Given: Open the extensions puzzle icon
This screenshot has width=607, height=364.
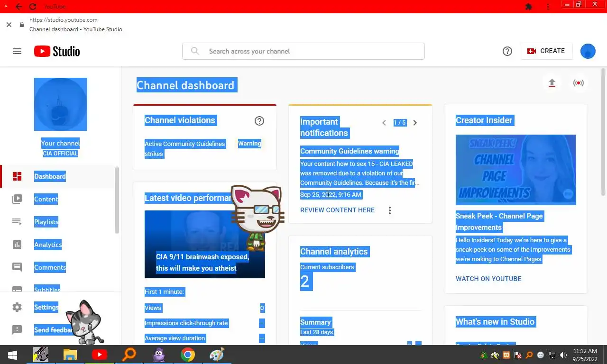Looking at the screenshot, I should pyautogui.click(x=529, y=7).
